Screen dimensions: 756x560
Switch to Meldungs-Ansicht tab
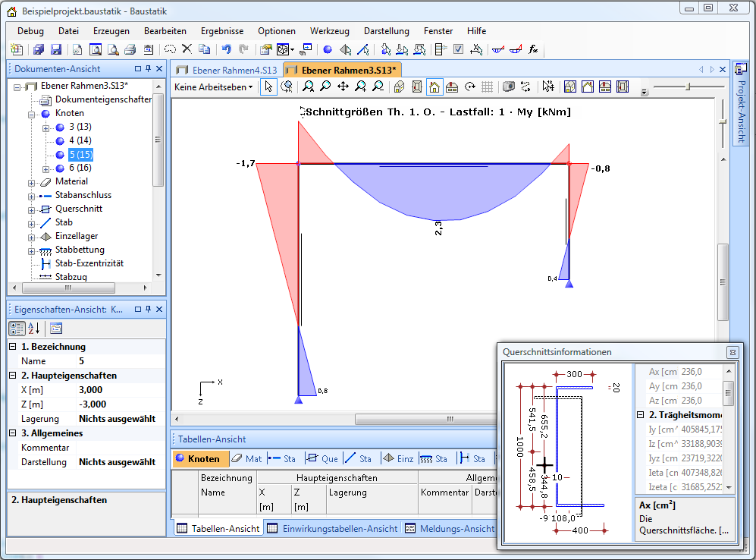point(450,529)
